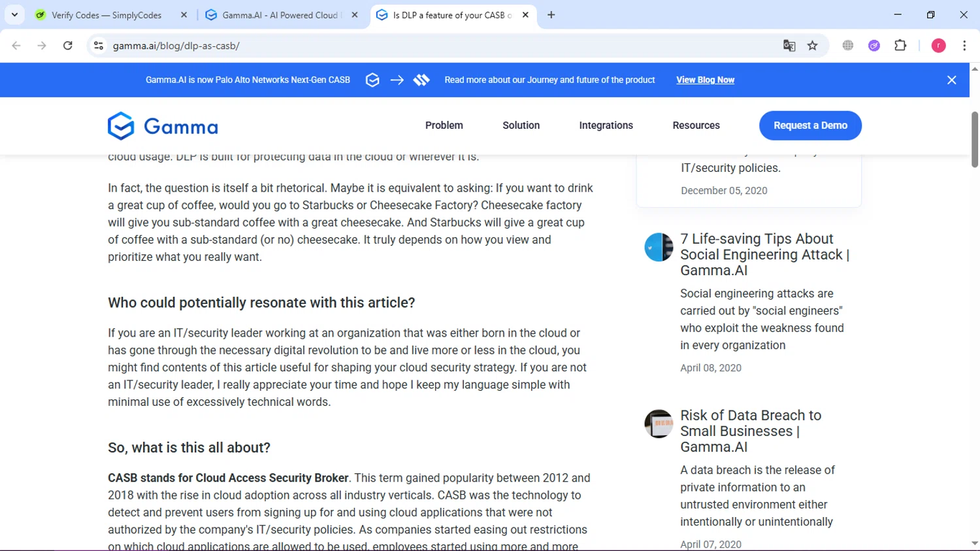Viewport: 980px width, 551px height.
Task: Open the 7 Life-saving Tips About Social Engineering article
Action: (765, 255)
